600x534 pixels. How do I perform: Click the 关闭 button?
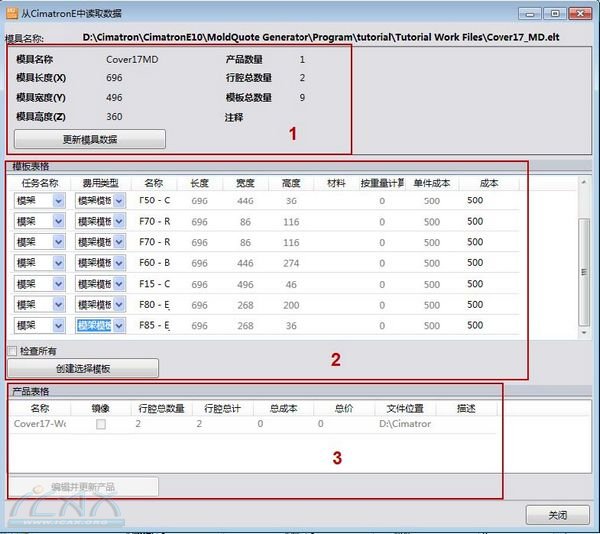(x=558, y=515)
